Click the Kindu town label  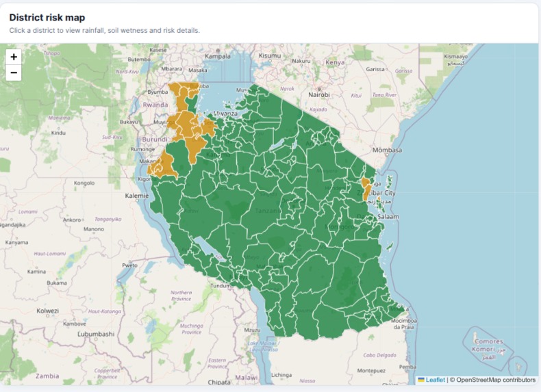click(58, 133)
